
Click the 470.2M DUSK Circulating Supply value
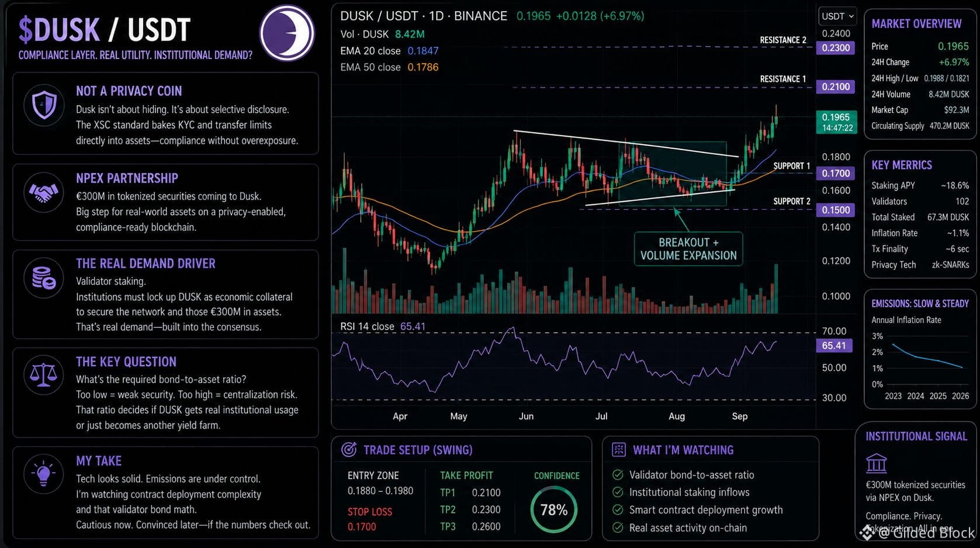[949, 126]
